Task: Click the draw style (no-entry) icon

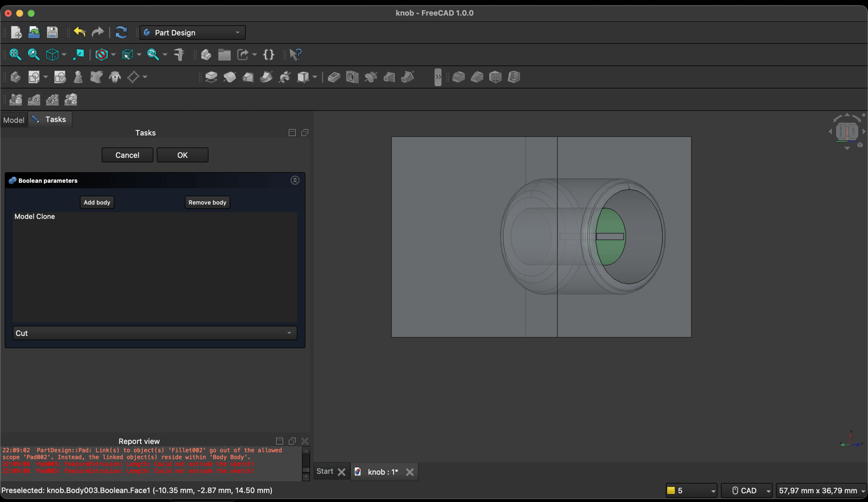Action: click(101, 54)
